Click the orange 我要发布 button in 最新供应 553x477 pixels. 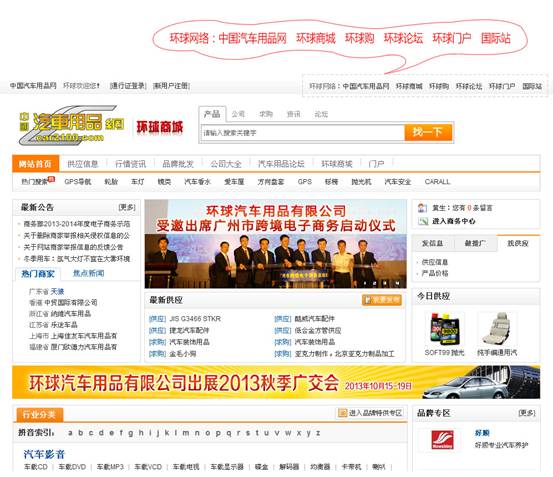tap(382, 300)
